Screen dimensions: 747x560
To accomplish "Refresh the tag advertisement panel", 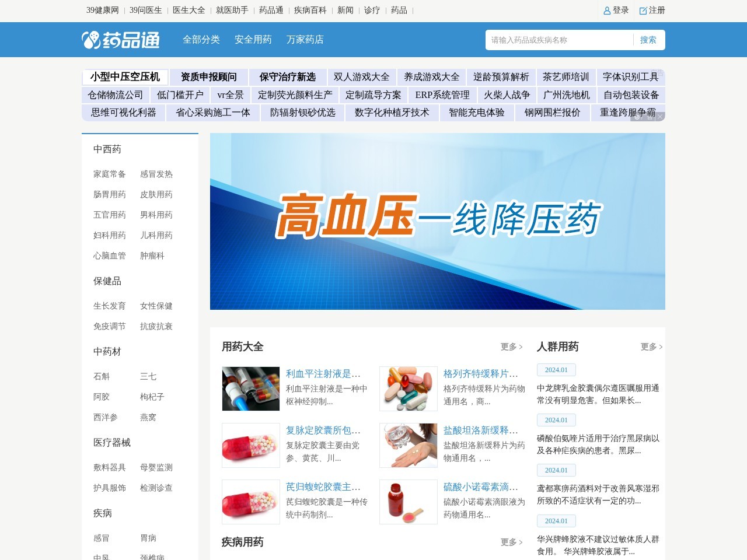I will 637,117.
